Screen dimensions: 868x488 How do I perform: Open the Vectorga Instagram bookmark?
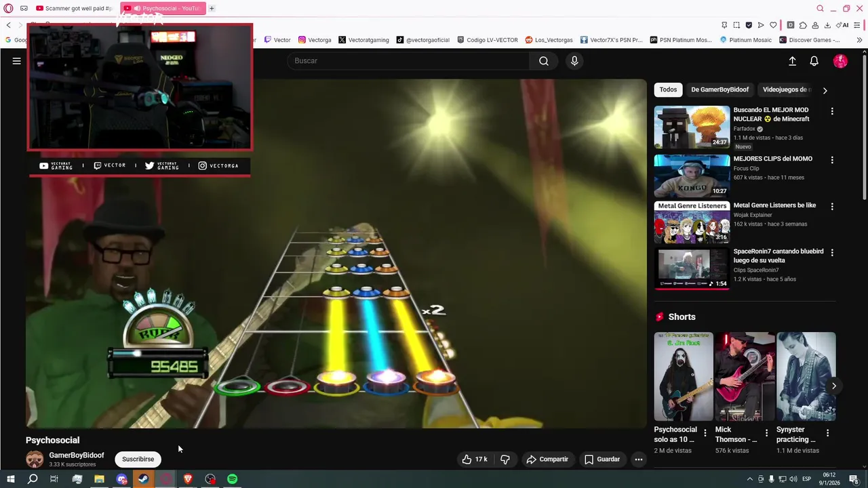(x=315, y=40)
